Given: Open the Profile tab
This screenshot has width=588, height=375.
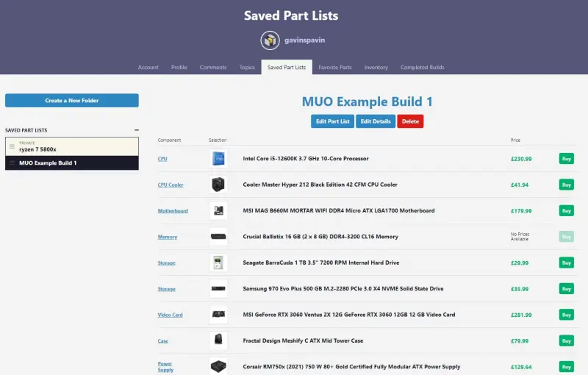Looking at the screenshot, I should coord(179,68).
